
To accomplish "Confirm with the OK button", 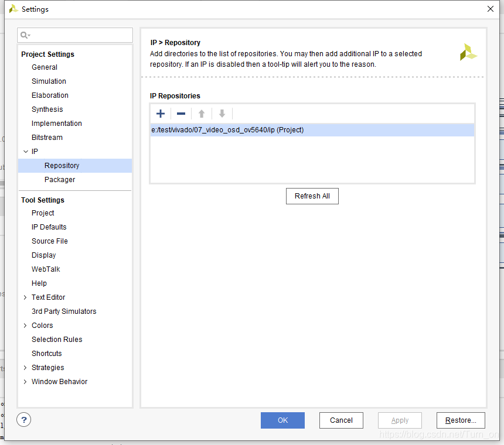I will click(x=282, y=420).
